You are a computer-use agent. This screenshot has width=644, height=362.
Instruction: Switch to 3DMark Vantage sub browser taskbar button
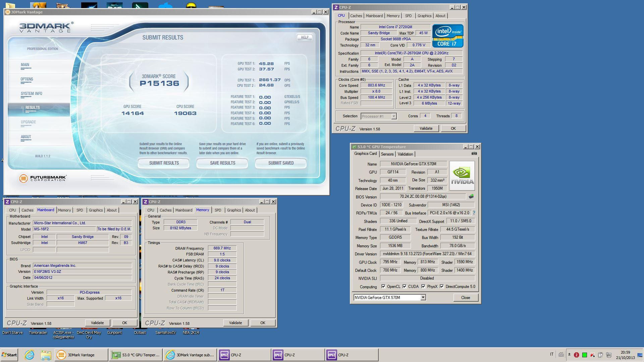click(190, 355)
